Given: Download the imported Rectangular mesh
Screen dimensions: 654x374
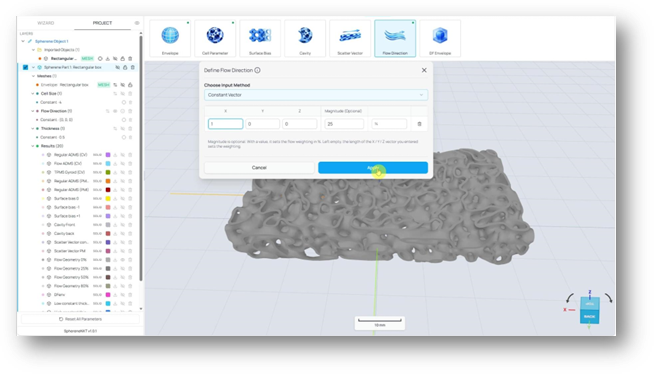Looking at the screenshot, I should pos(108,58).
